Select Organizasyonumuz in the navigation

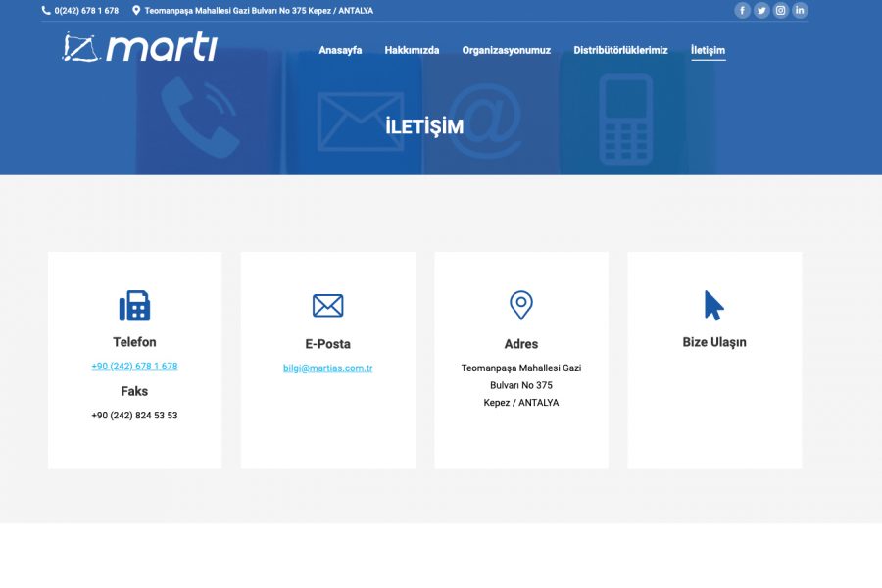(x=507, y=50)
